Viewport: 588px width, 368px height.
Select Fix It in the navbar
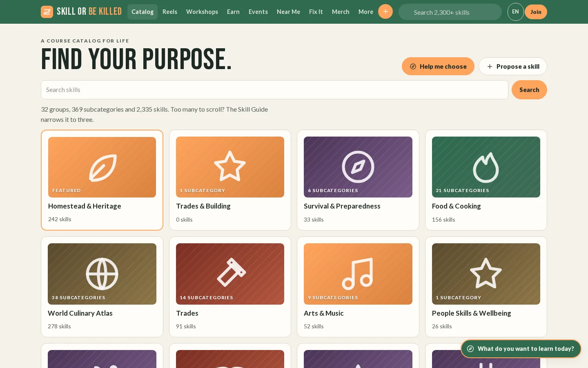316,12
